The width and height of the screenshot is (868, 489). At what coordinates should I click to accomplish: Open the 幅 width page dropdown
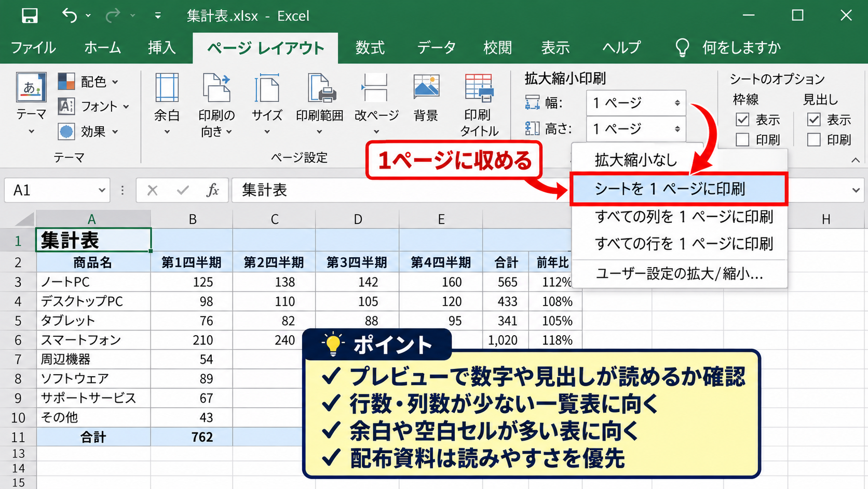click(636, 103)
